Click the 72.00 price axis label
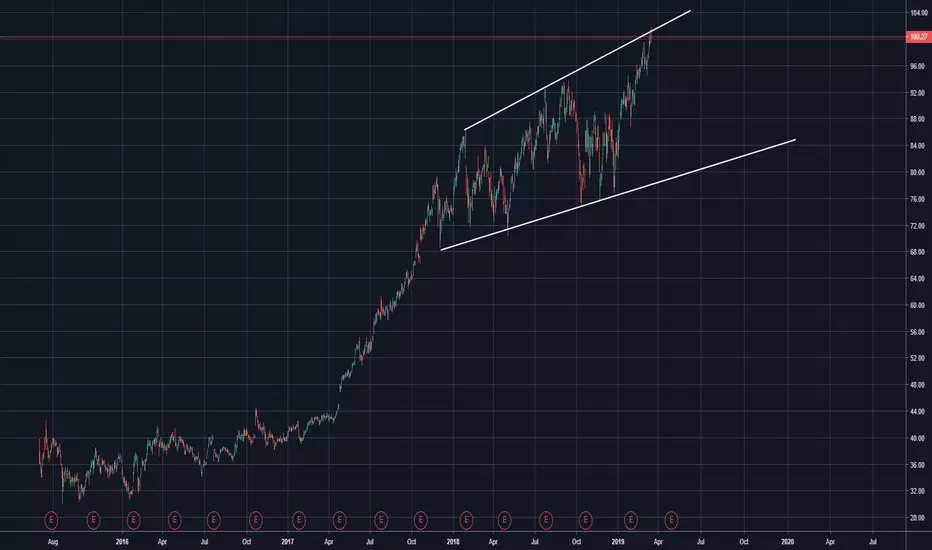Screen dimensions: 932x550 coord(917,226)
